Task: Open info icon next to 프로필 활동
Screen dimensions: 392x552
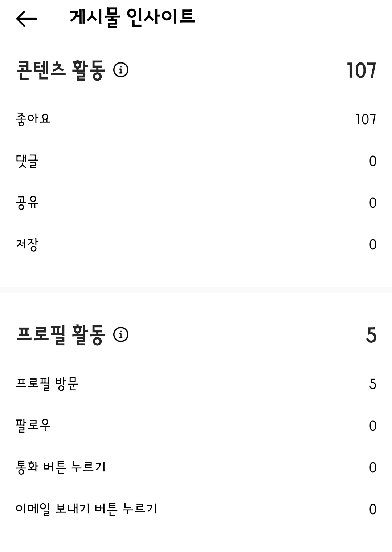Action: pos(121,334)
